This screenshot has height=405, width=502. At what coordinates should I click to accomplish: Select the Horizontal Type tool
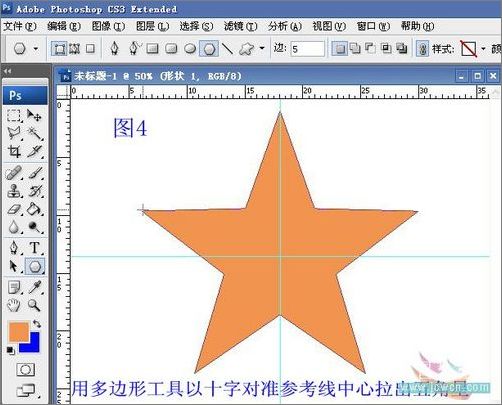[x=34, y=248]
